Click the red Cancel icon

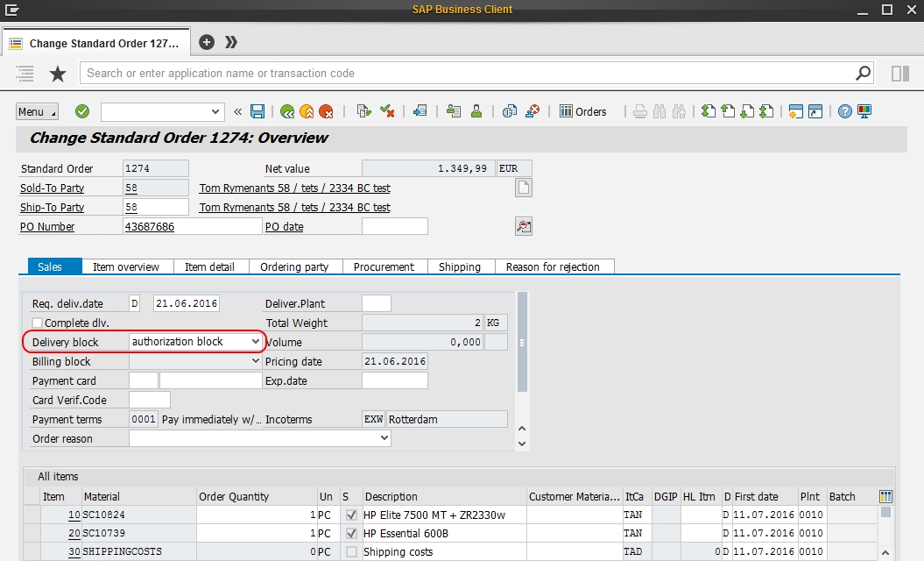pyautogui.click(x=326, y=111)
